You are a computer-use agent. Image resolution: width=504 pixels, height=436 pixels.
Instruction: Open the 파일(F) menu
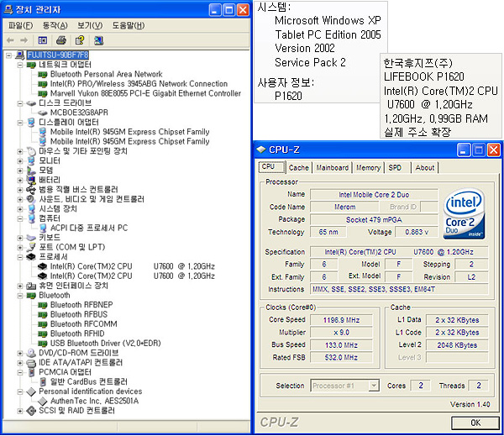click(x=20, y=25)
